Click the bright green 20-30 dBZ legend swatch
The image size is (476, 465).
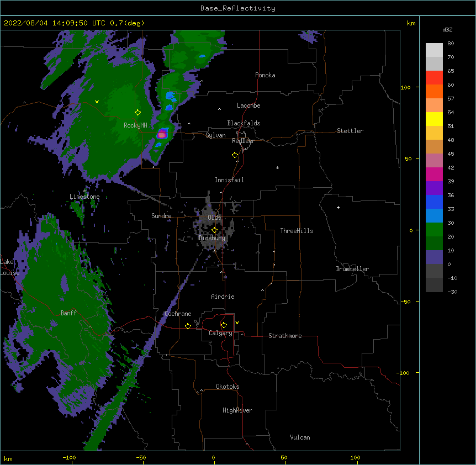tap(434, 230)
